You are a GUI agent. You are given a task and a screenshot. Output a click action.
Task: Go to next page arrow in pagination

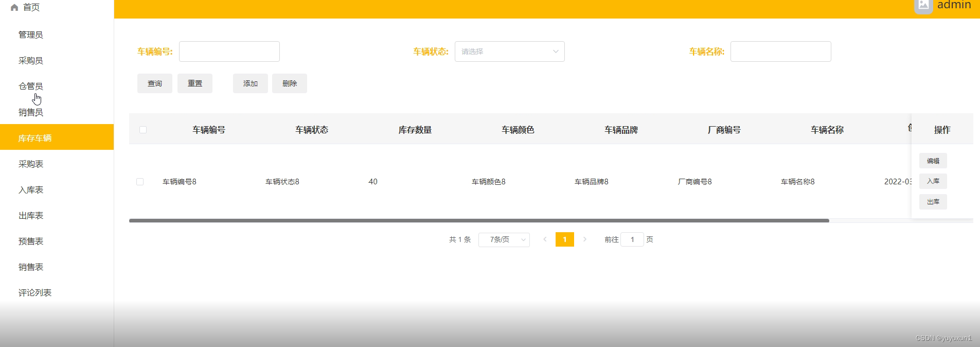tap(584, 239)
